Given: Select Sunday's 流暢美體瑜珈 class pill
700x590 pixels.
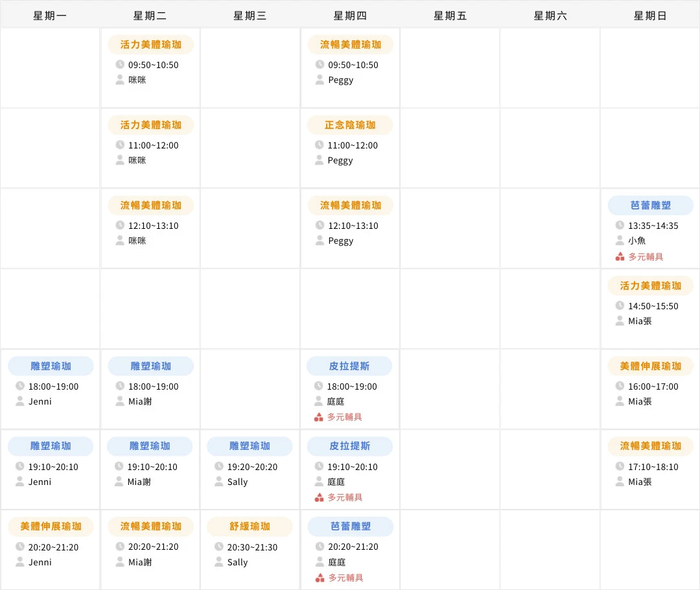Looking at the screenshot, I should pos(649,446).
